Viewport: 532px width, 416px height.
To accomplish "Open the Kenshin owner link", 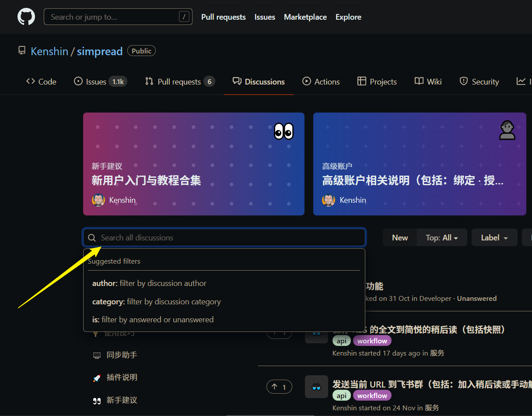I will 49,51.
